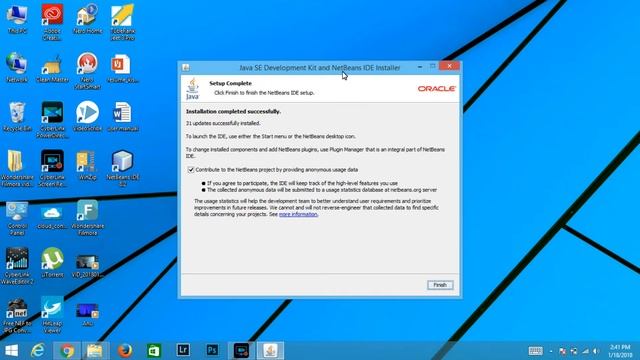Image resolution: width=640 pixels, height=360 pixels.
Task: Open the taskbar clock and date
Action: click(x=620, y=351)
